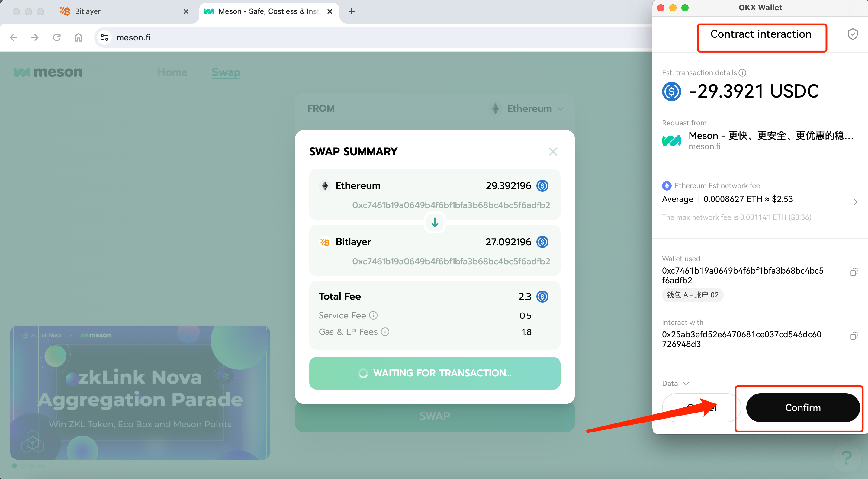This screenshot has height=479, width=868.
Task: Focus the meson.fi address bar
Action: click(371, 37)
